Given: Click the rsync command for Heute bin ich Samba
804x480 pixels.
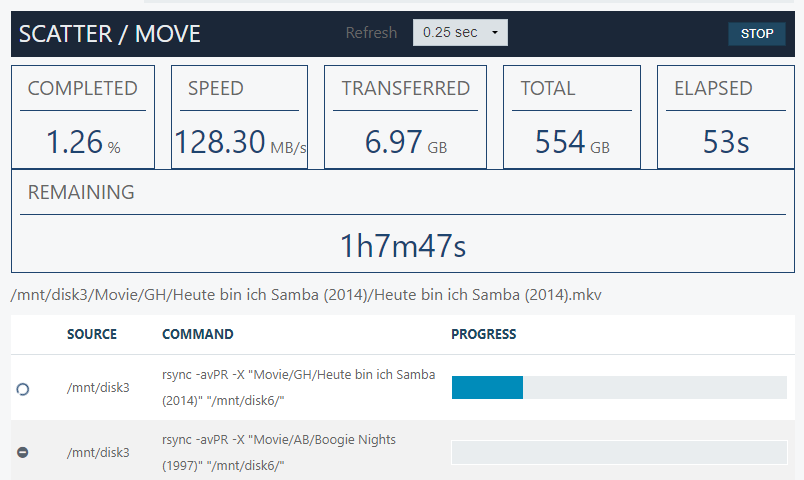Looking at the screenshot, I should (298, 388).
